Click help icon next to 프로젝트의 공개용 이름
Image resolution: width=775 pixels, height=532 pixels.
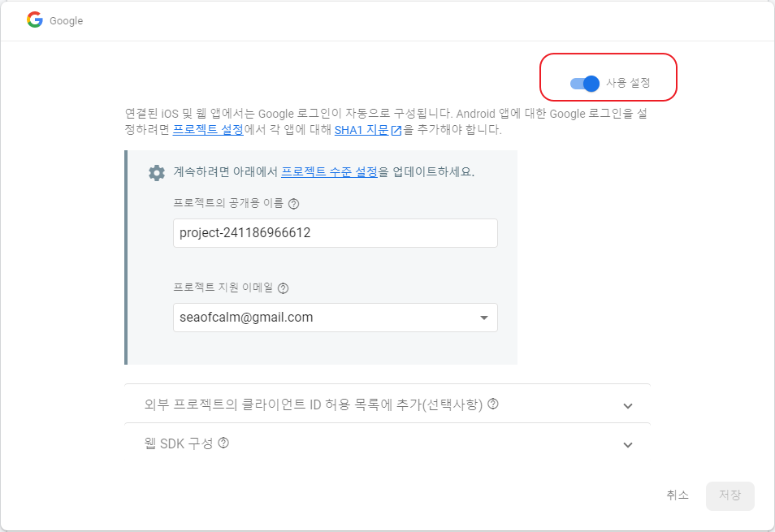click(x=293, y=204)
